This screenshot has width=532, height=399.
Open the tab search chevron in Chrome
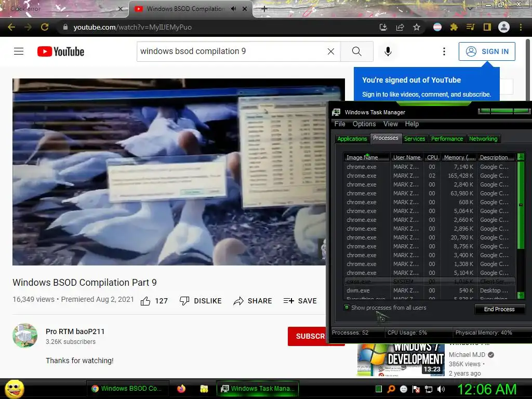tap(470, 8)
